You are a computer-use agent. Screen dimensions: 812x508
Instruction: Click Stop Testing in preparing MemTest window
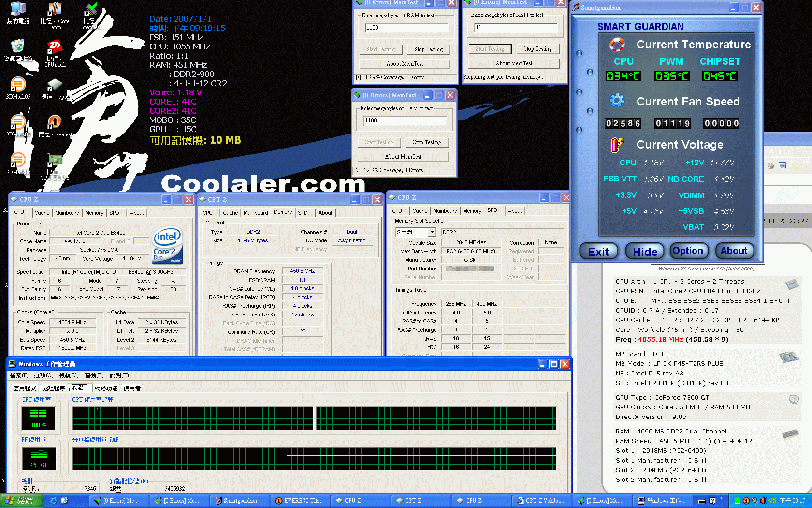tap(537, 49)
